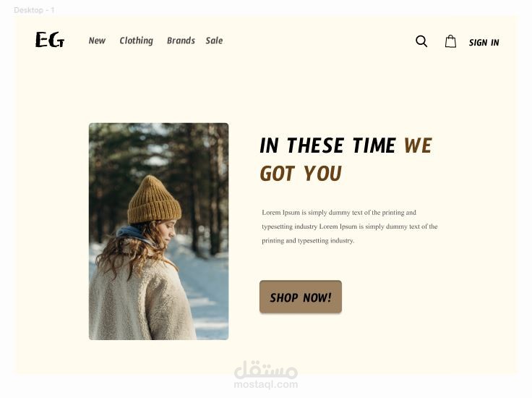Open the New menu item
Screen dimensions: 532x398
[x=97, y=41]
